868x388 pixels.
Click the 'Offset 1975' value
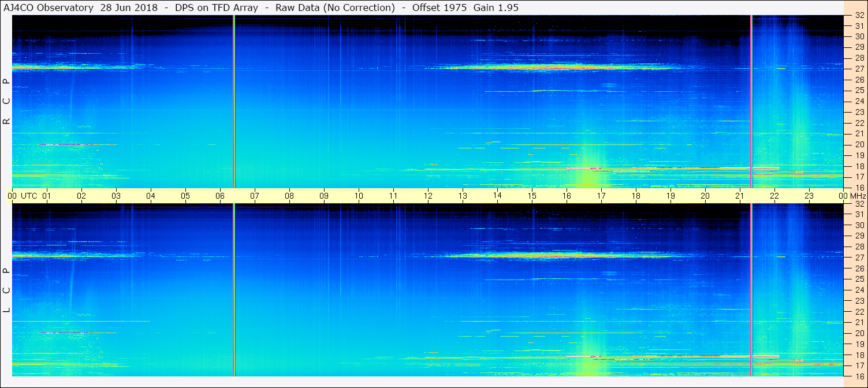[439, 8]
